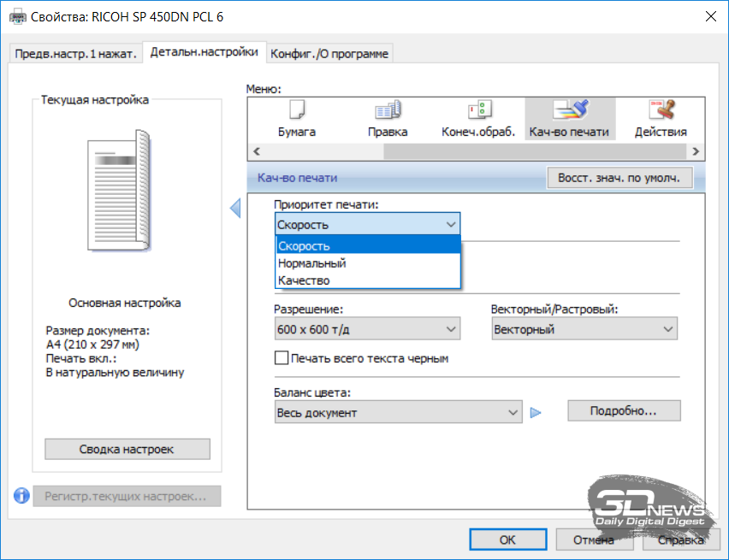Click the Отмена cancel button
This screenshot has width=729, height=560.
click(x=594, y=539)
